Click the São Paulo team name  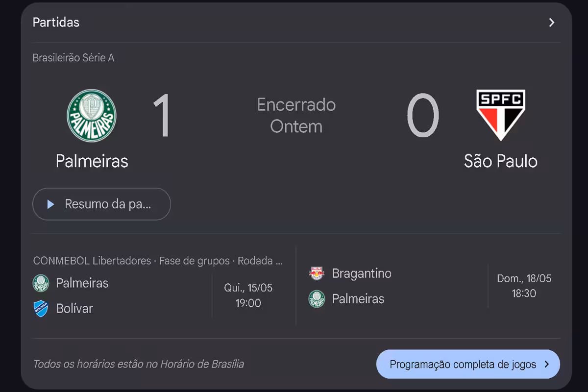point(501,161)
